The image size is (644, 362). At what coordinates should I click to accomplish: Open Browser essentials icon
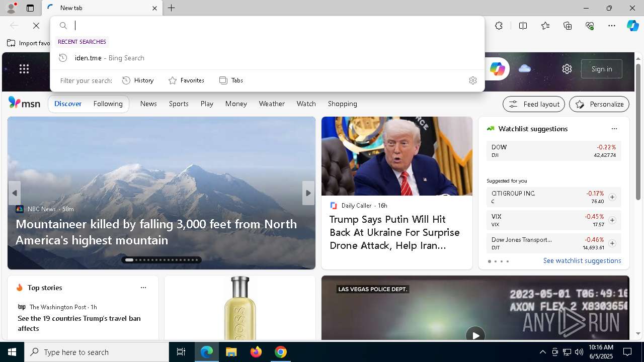pyautogui.click(x=590, y=26)
